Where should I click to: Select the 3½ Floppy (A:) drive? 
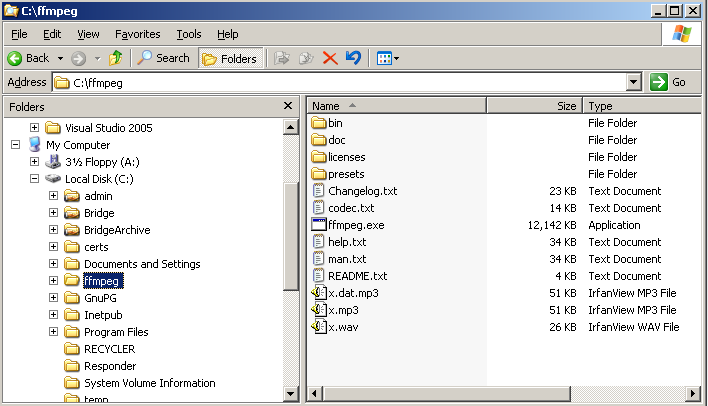pyautogui.click(x=99, y=162)
